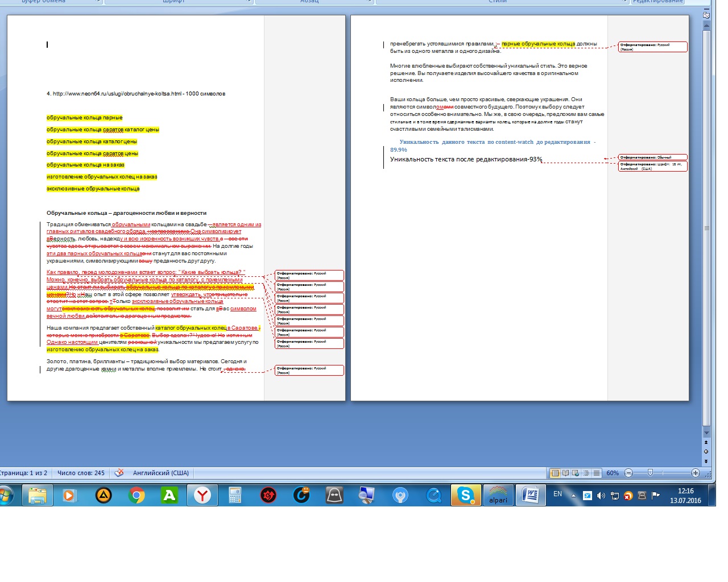
Task: Open the alpari app on taskbar
Action: pos(498,496)
